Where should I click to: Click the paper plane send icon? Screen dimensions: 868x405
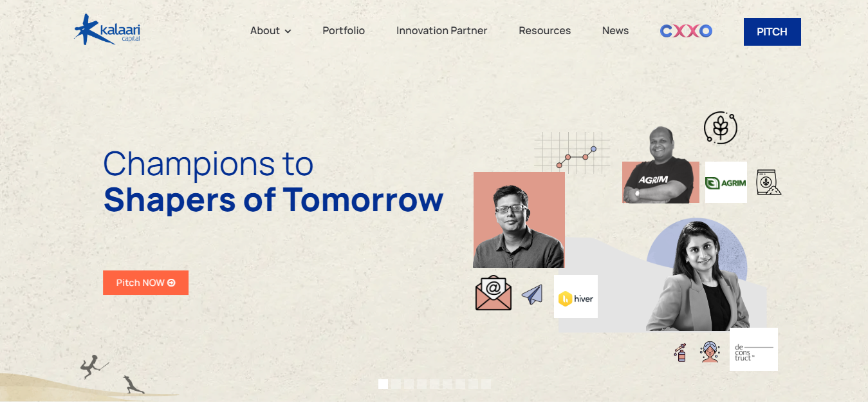pos(532,295)
